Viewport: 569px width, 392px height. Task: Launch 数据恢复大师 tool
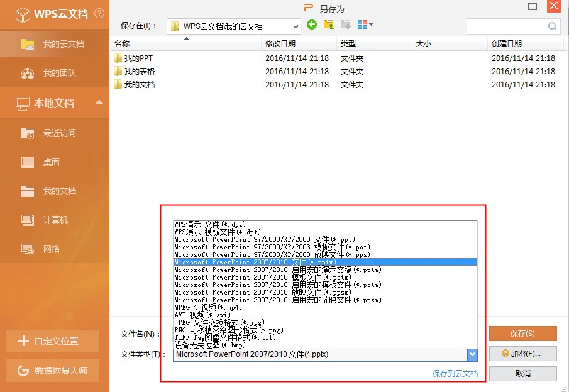pos(53,371)
